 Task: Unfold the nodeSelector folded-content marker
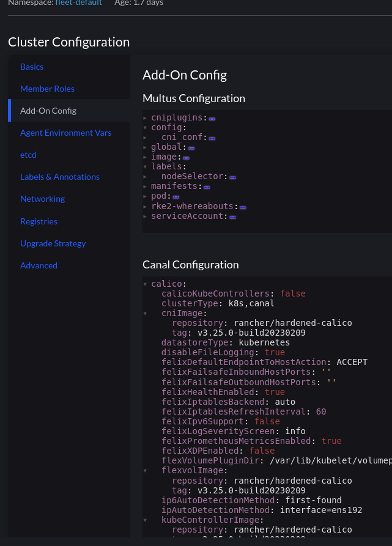coord(233,177)
